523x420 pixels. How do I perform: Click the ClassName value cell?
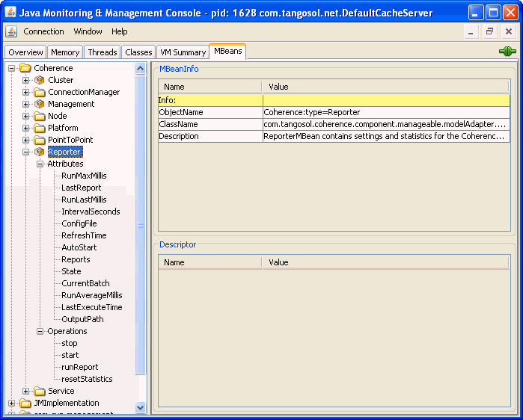(x=386, y=125)
